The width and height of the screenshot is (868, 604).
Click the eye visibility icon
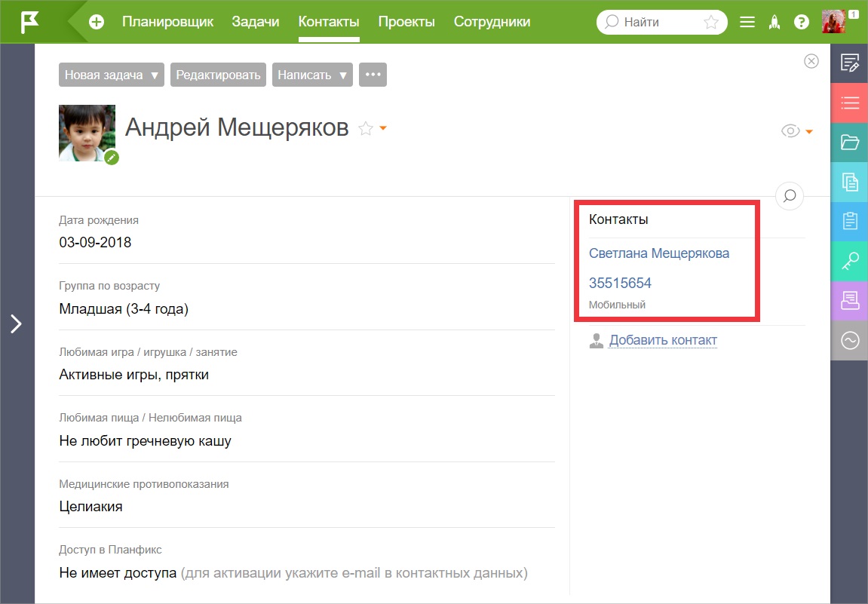tap(790, 131)
